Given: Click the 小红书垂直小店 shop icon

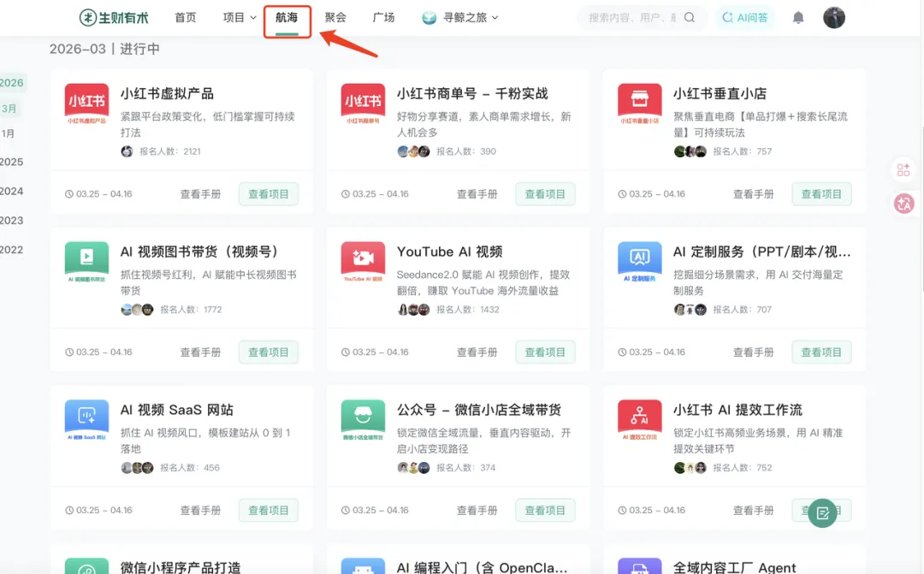Looking at the screenshot, I should point(639,104).
